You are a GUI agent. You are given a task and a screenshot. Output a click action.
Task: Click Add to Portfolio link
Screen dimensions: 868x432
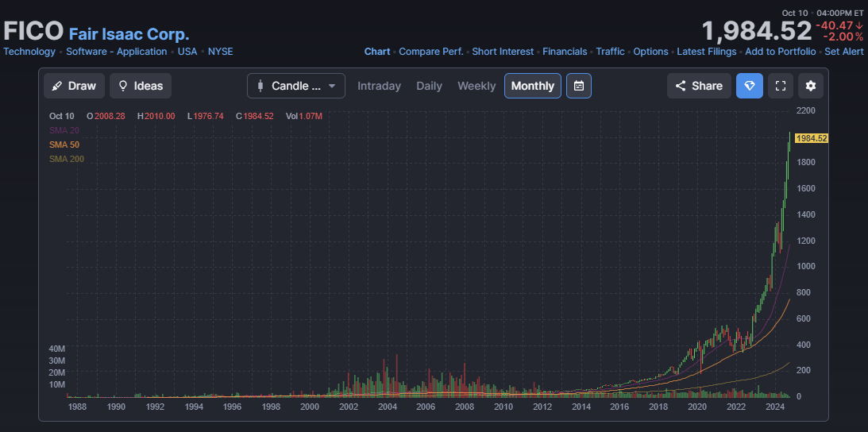click(781, 52)
